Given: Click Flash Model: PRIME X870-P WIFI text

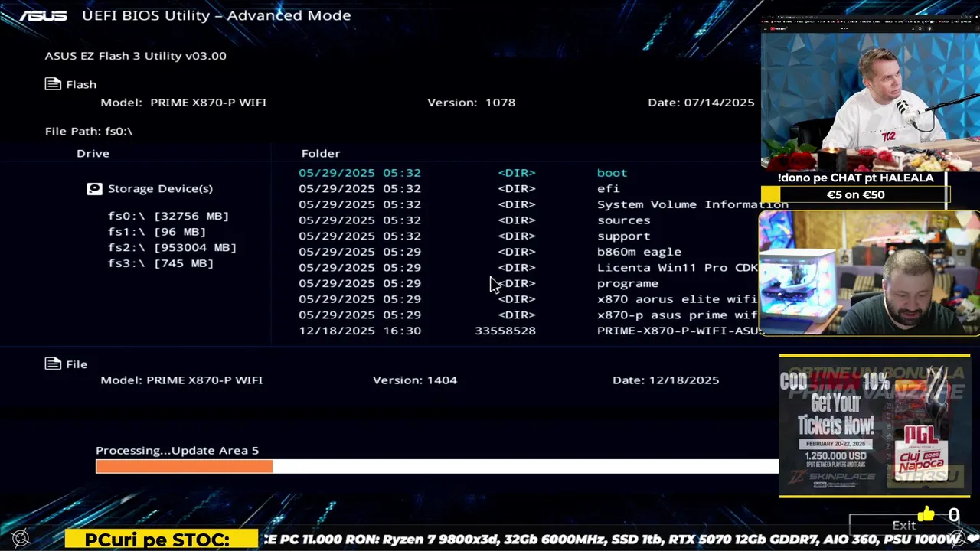Looking at the screenshot, I should coord(184,103).
